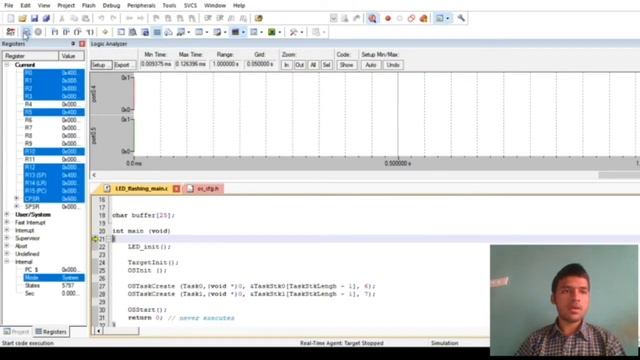Screen dimensions: 640x360
Task: Switch to the os_cfg.h editor tab
Action: click(x=204, y=189)
